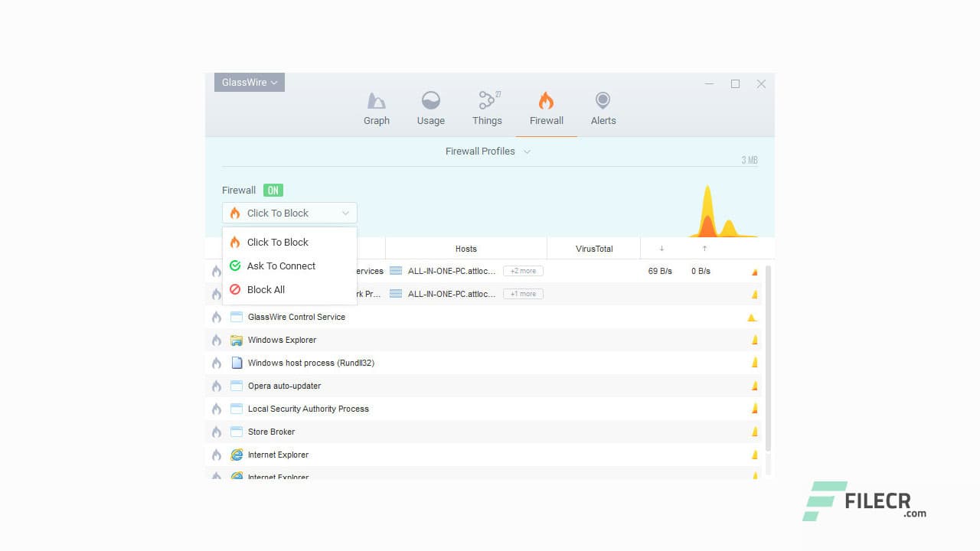Click the Things network devices icon

487,100
